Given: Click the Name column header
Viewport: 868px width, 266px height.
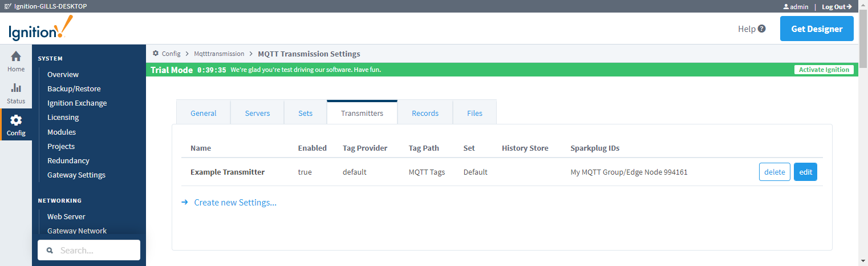Looking at the screenshot, I should pos(201,148).
